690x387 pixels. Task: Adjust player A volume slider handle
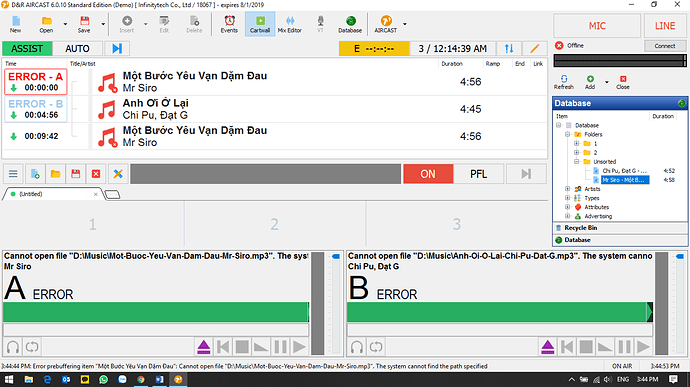(x=336, y=256)
